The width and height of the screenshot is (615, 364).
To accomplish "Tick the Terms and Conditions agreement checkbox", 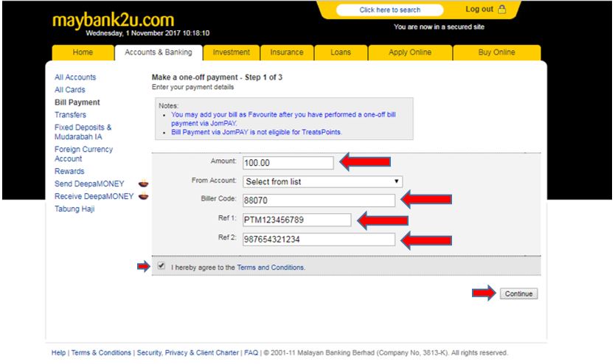I will pyautogui.click(x=161, y=266).
